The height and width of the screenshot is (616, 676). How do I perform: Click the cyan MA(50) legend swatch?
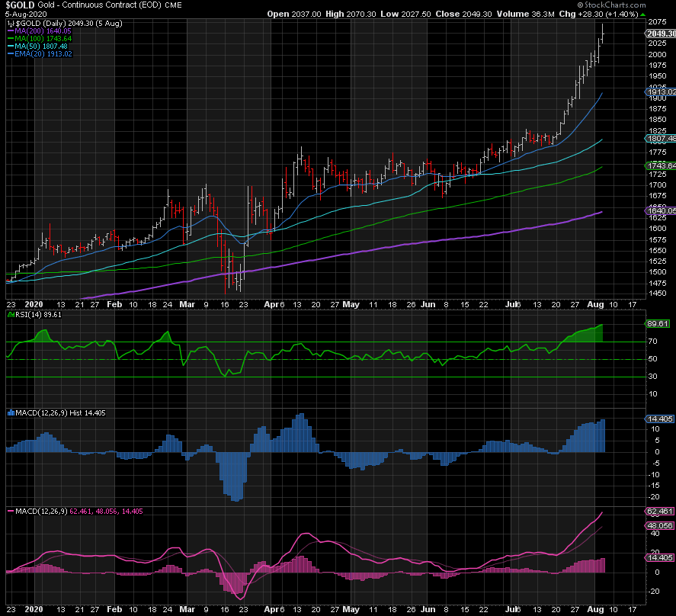[11, 47]
